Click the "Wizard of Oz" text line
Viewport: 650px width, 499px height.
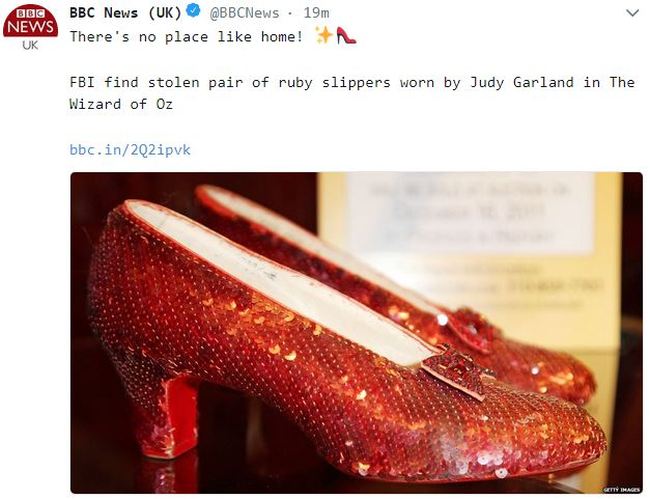click(121, 104)
